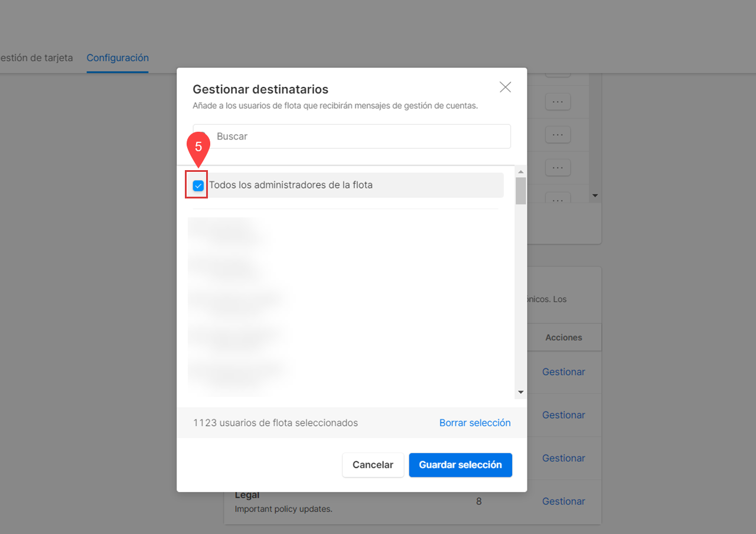The image size is (756, 534).
Task: Click Borrar selección link
Action: click(474, 423)
